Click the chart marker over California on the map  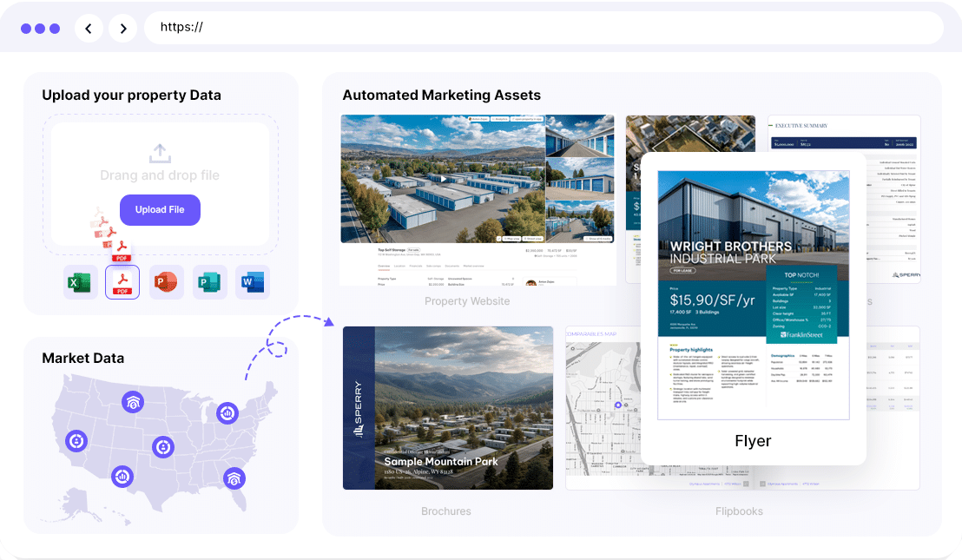point(76,441)
